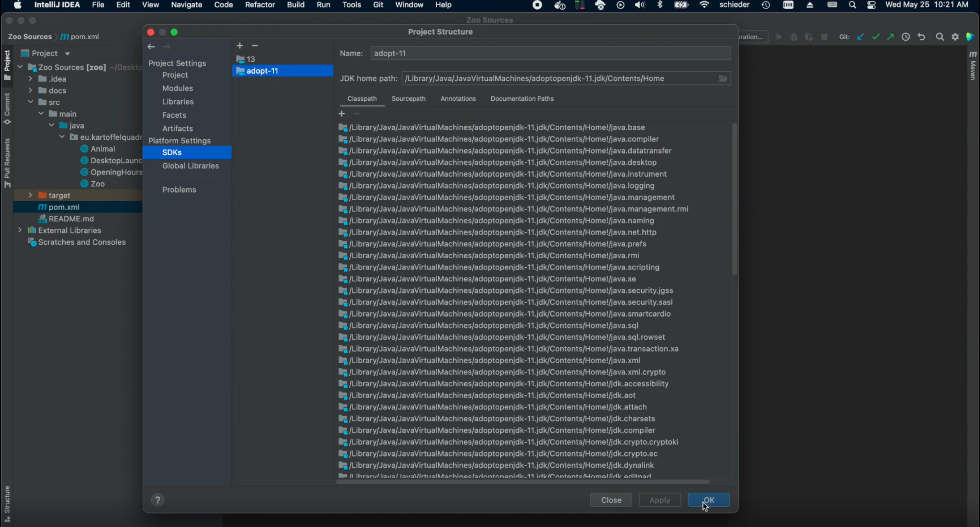
Task: Open IDE settings gear icon
Action: (x=955, y=37)
